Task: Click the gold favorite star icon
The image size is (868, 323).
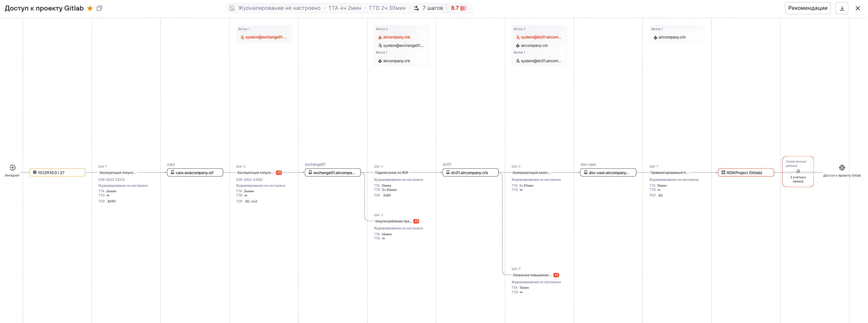Action: click(90, 8)
